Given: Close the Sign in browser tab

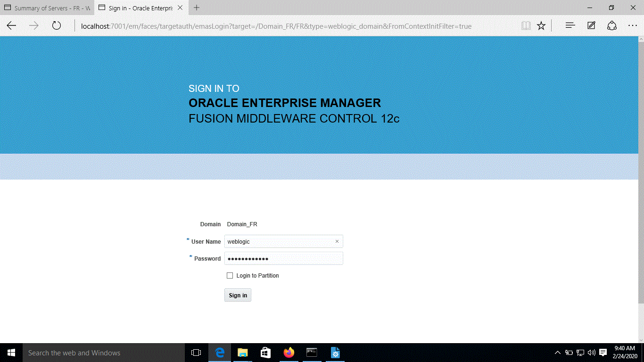Looking at the screenshot, I should [x=180, y=8].
